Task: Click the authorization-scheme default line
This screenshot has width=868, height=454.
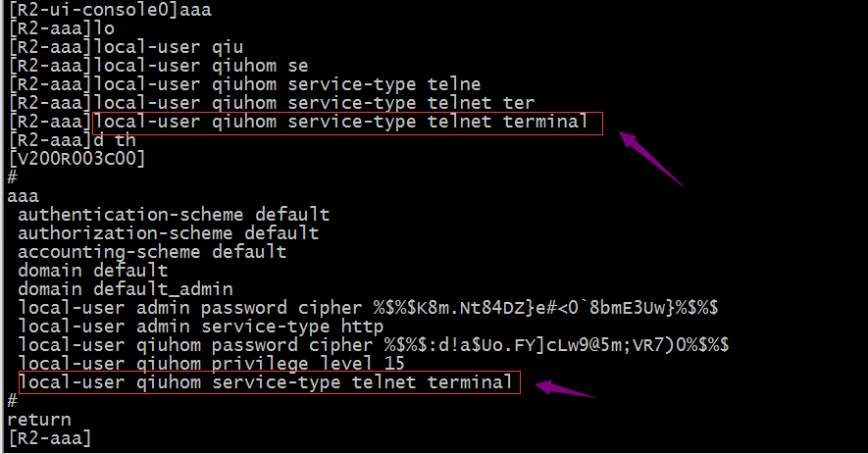Action: 169,233
